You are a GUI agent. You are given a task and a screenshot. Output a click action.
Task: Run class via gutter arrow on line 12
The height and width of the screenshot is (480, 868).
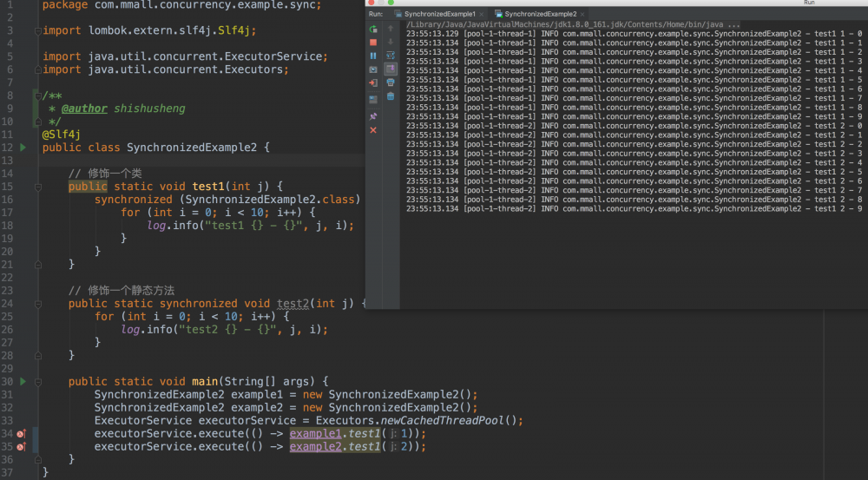[23, 148]
